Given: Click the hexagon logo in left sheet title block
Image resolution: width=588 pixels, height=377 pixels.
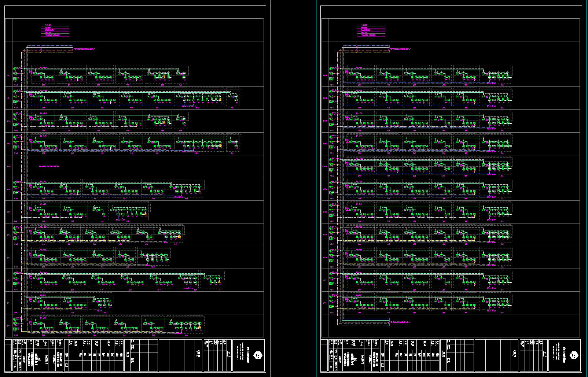Looking at the screenshot, I should coord(258,355).
